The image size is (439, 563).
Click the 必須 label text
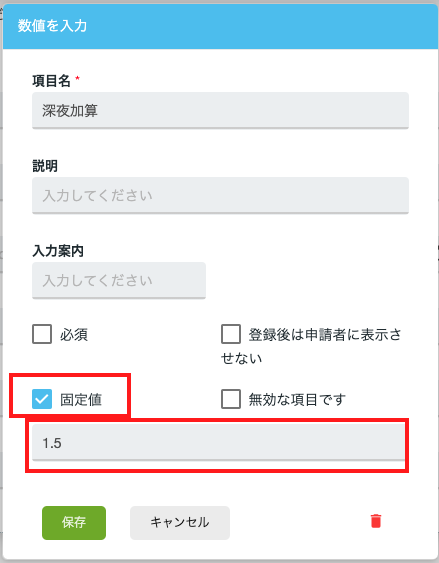74,334
